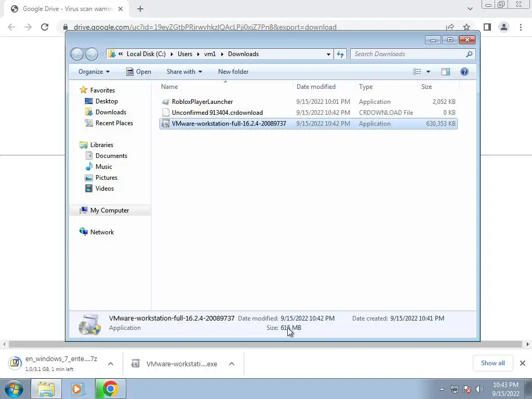The height and width of the screenshot is (399, 532).
Task: Click Chrome back arrow button
Action: tap(11, 27)
